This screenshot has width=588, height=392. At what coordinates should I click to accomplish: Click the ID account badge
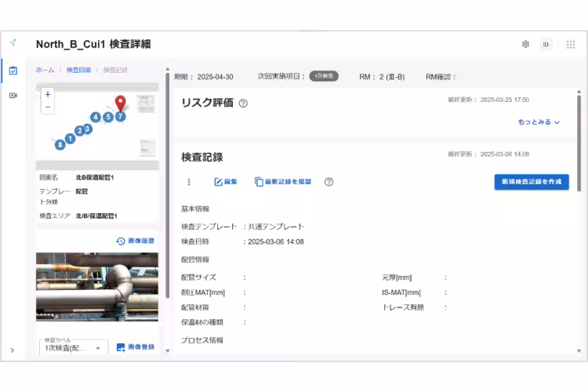(x=546, y=44)
